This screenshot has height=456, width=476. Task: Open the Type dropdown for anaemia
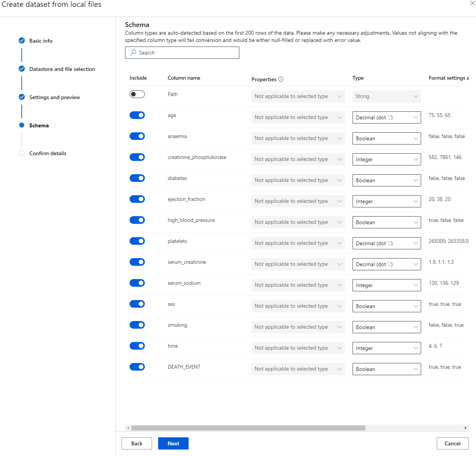click(x=386, y=138)
